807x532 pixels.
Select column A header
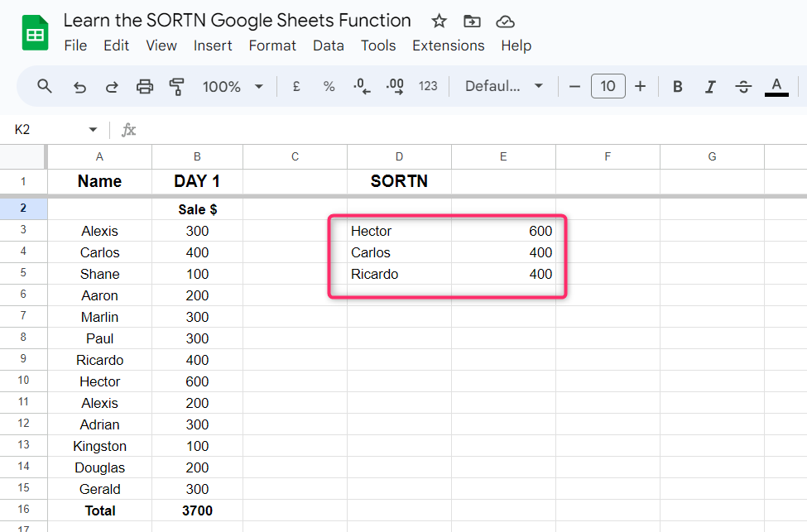pos(100,157)
